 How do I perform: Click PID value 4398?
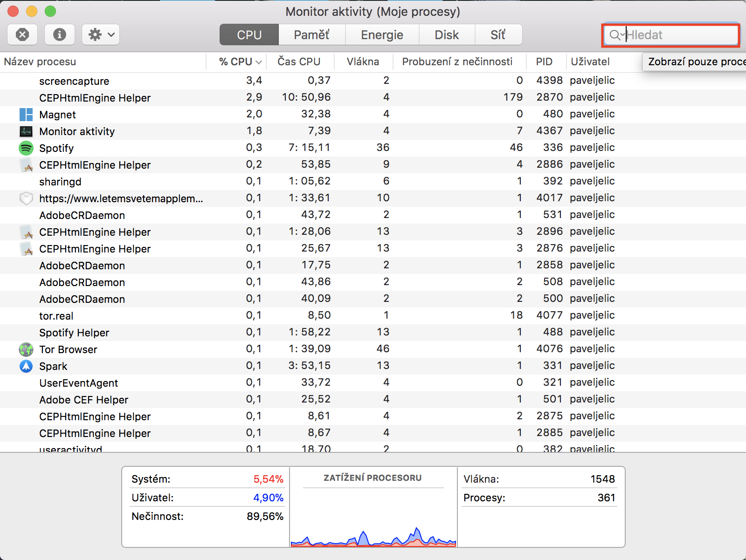pyautogui.click(x=550, y=80)
